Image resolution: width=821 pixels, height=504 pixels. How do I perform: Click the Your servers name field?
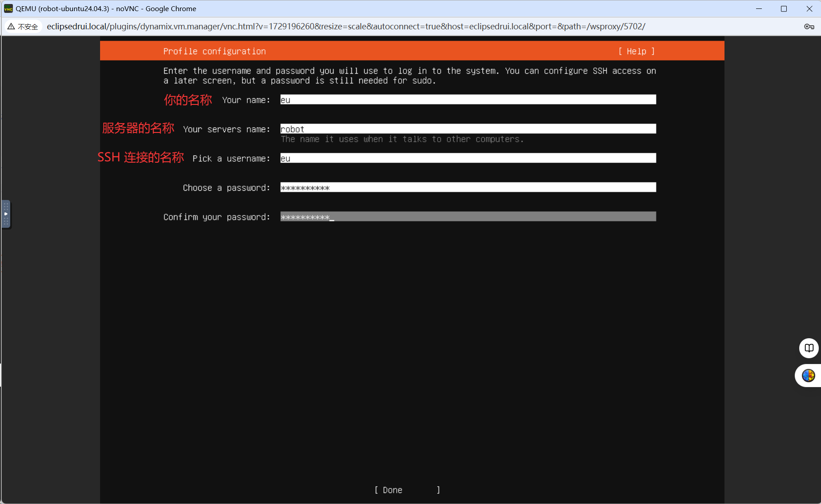pyautogui.click(x=468, y=129)
